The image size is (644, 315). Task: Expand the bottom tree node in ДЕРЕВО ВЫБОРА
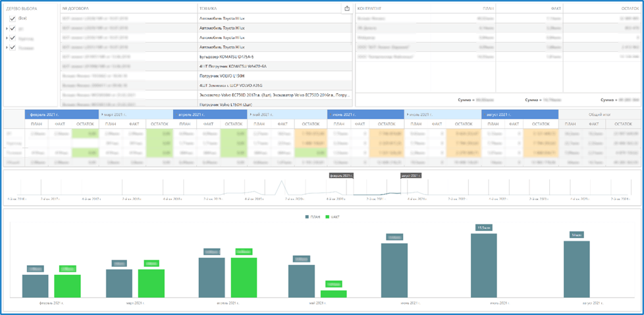(x=7, y=47)
